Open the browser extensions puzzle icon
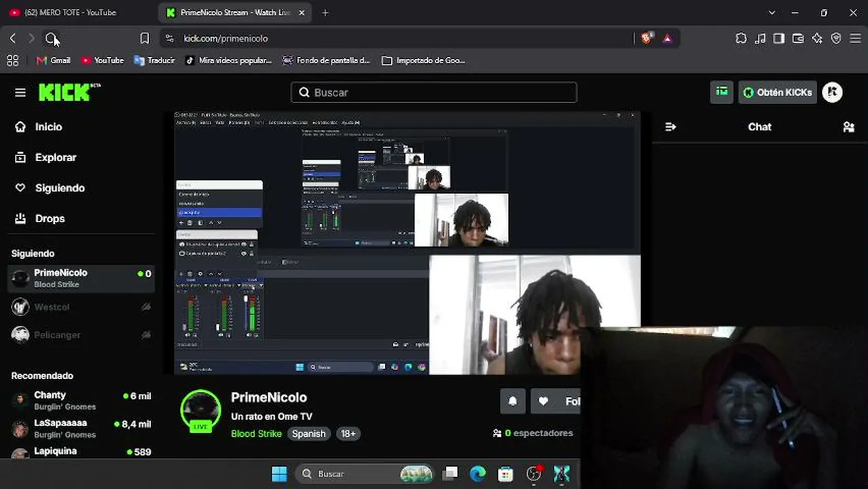This screenshot has width=868, height=489. pyautogui.click(x=741, y=39)
